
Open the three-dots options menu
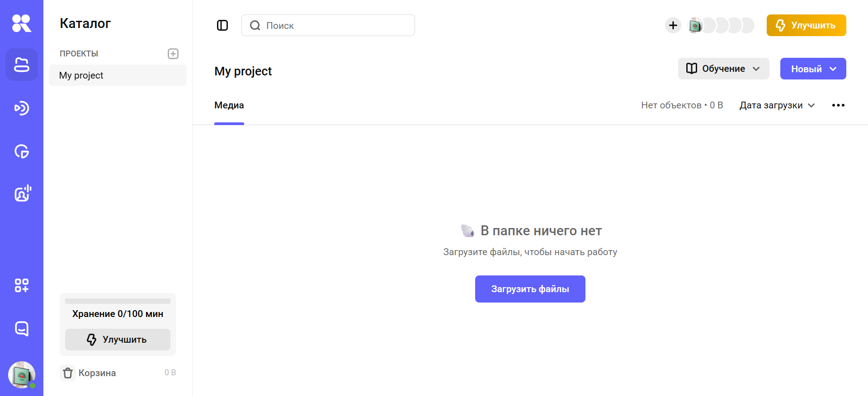(x=838, y=105)
